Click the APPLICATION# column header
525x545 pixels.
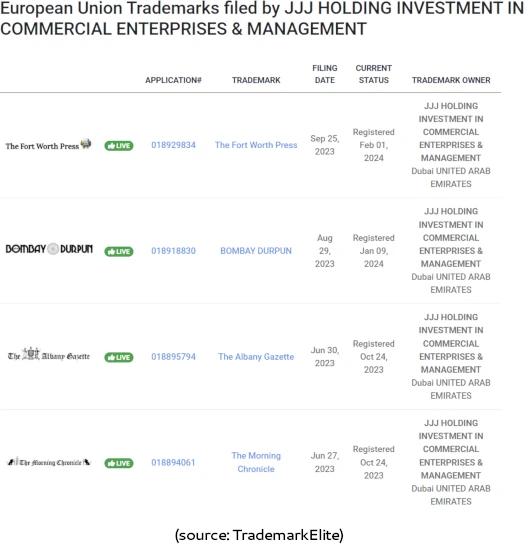point(173,80)
